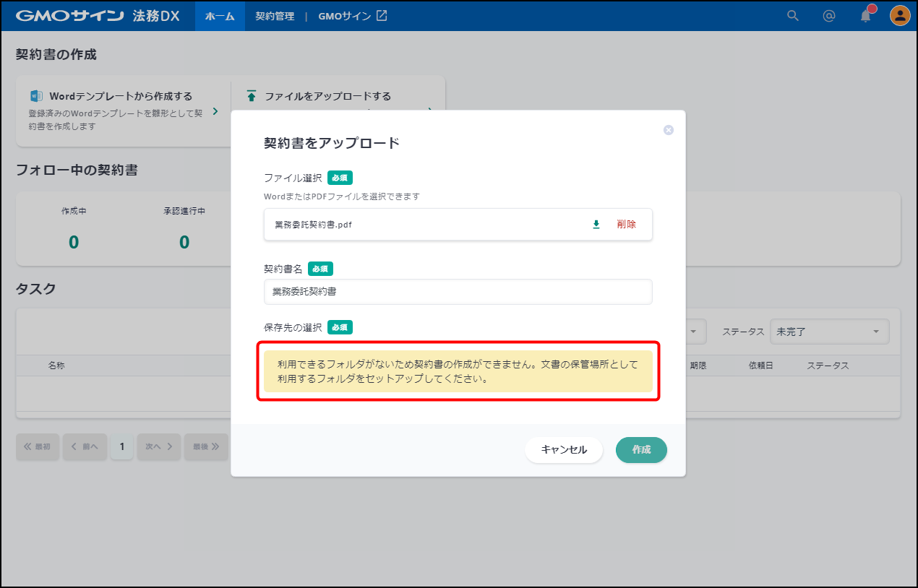Open the GMOサイン external link
This screenshot has height=588, width=918.
click(353, 16)
